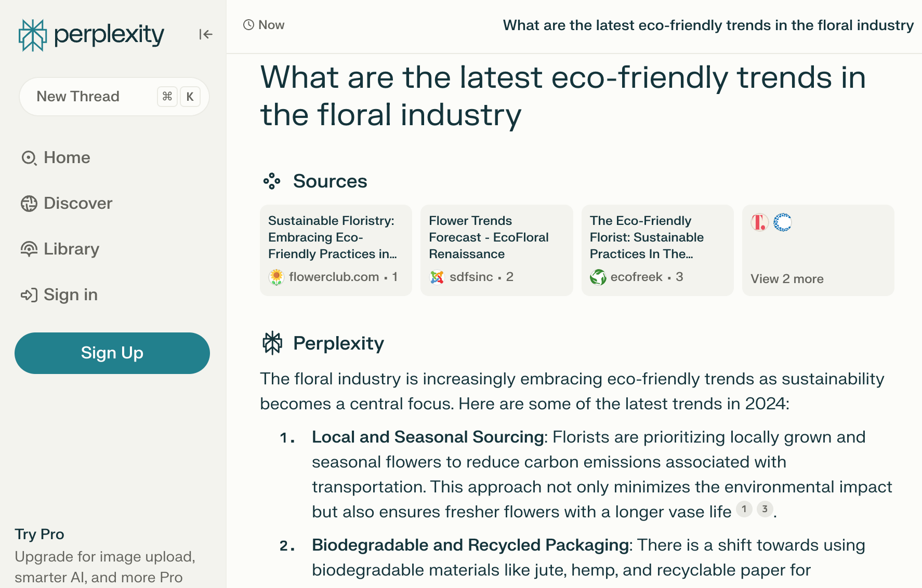Click Biodegradable and Recycled Packaging heading
922x588 pixels.
[x=470, y=545]
